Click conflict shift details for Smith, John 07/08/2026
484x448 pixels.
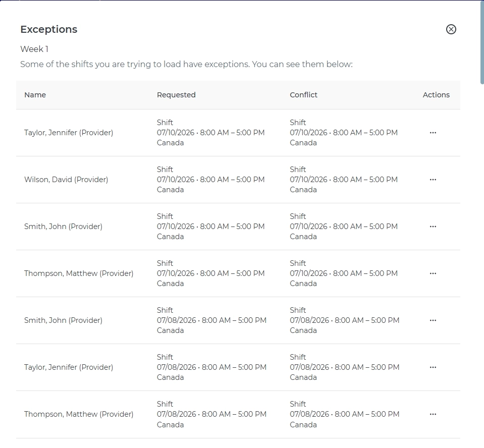click(x=345, y=320)
